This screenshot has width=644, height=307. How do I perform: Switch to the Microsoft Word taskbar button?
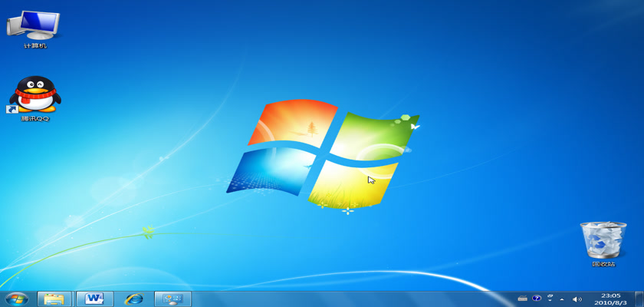click(x=95, y=299)
